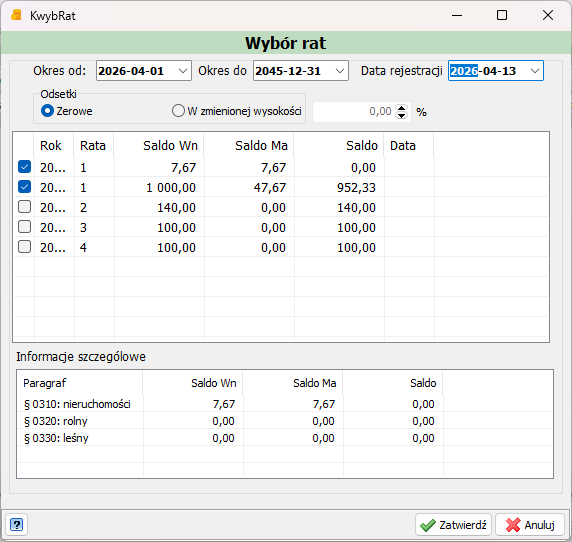Choose W zmienionej wysokości radio option
The width and height of the screenshot is (572, 542).
[x=178, y=111]
